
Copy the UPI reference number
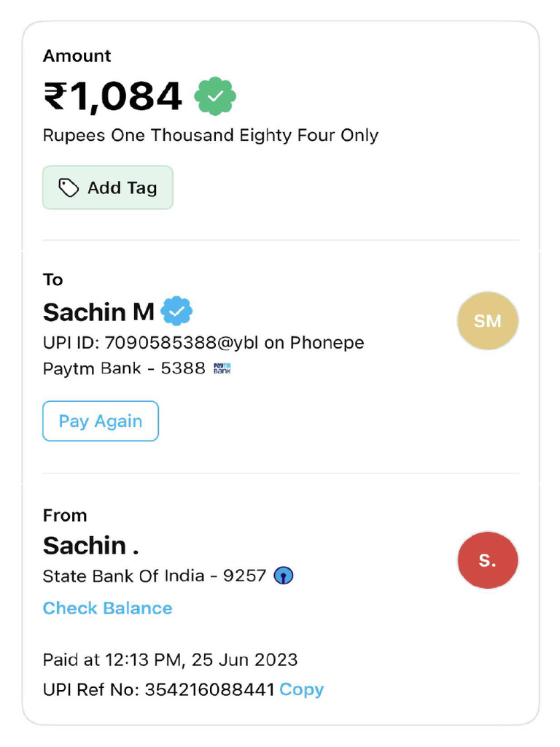click(301, 689)
